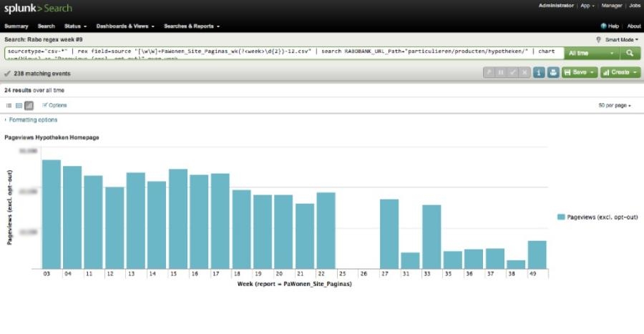
Task: Click the Splunk logo
Action: (x=38, y=8)
